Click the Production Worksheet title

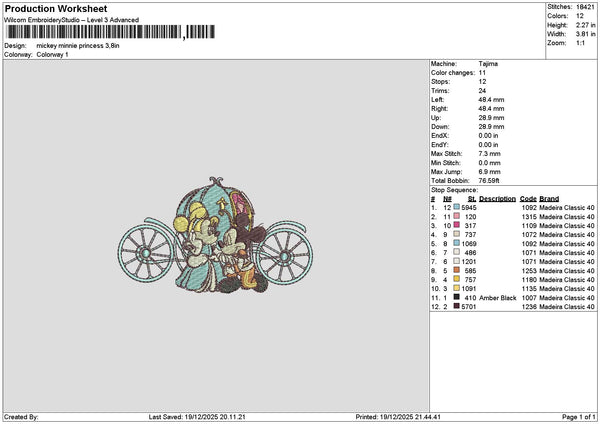point(56,8)
